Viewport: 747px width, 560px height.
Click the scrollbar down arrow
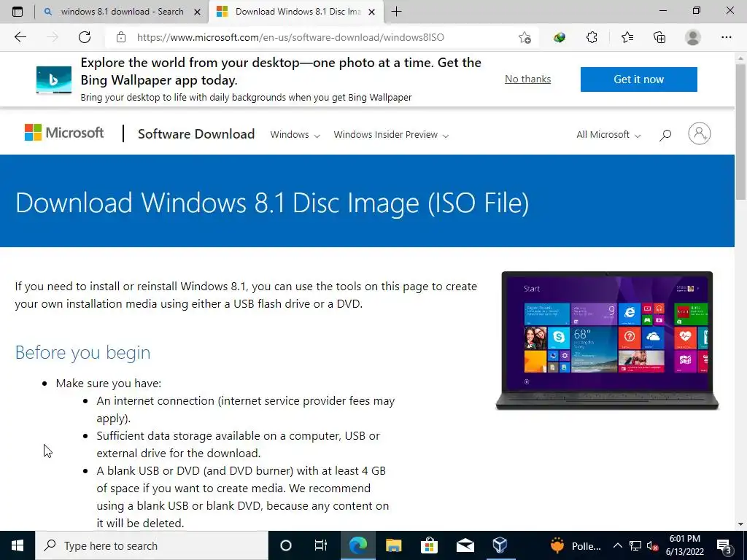[740, 524]
